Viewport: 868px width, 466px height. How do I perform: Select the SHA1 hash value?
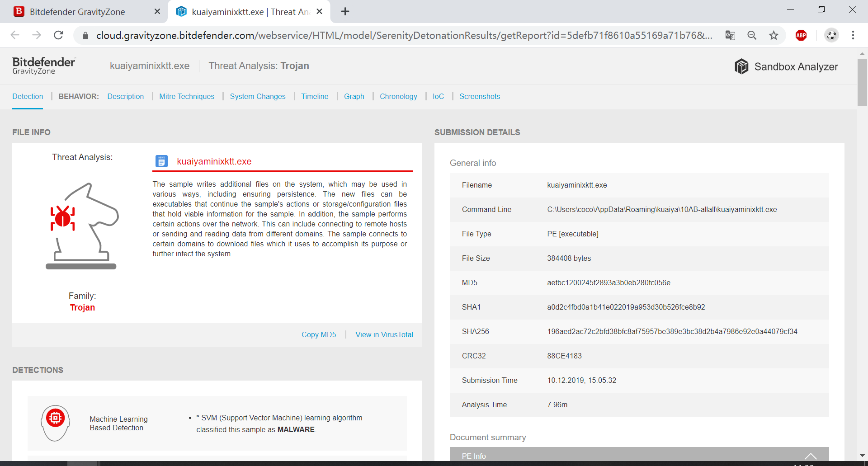tap(626, 307)
